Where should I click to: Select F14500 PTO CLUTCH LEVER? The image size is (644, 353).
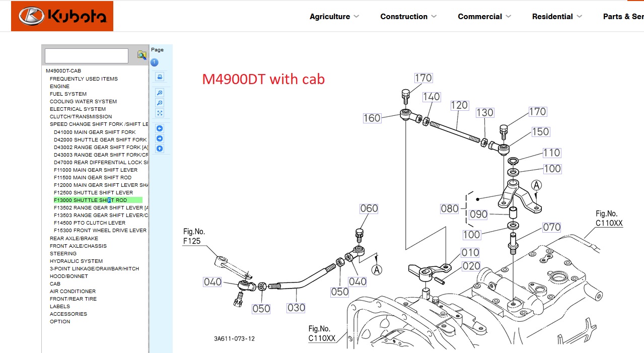point(90,223)
